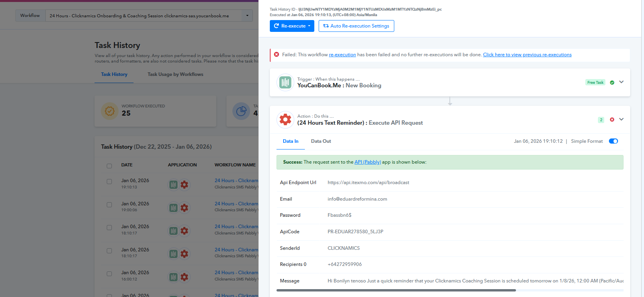The height and width of the screenshot is (297, 644).
Task: Click the red failed icon in the warning banner
Action: [277, 55]
